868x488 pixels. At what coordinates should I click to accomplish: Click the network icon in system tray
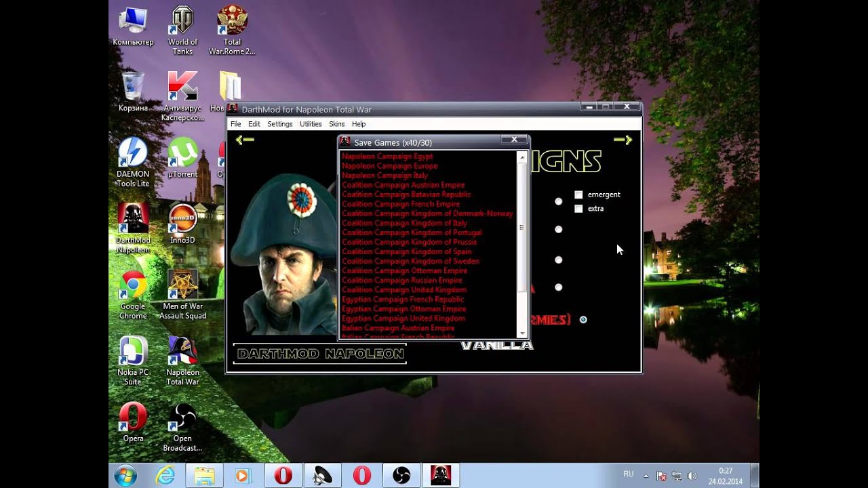pos(677,476)
